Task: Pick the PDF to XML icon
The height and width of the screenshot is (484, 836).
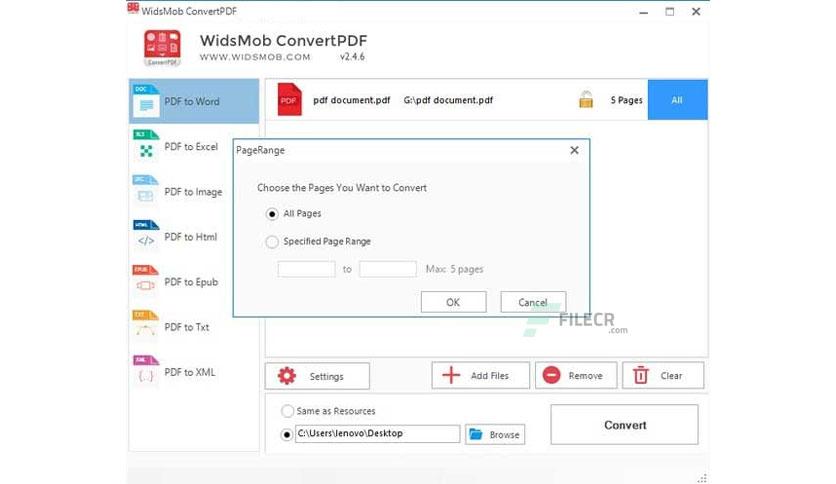Action: pos(146,370)
